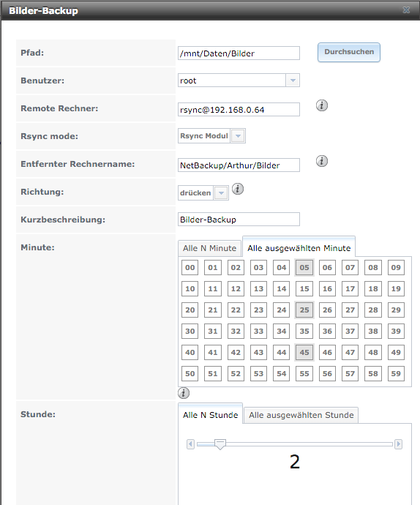Toggle minute 09

click(396, 267)
